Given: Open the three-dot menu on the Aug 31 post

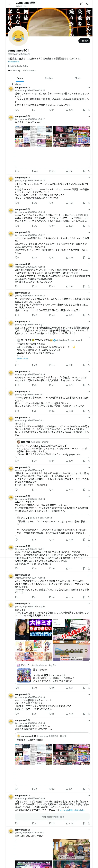Looking at the screenshot, I should click(x=89, y=604).
